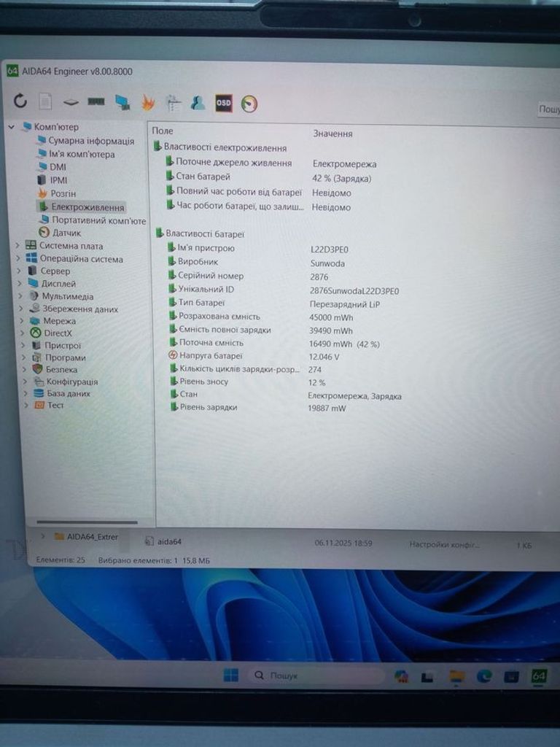Click the Поле column header

point(163,131)
